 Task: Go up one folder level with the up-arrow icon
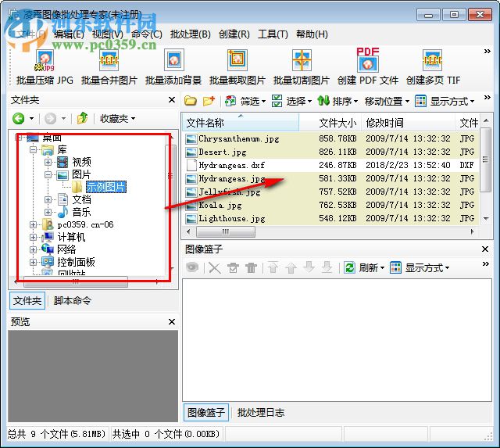pyautogui.click(x=82, y=118)
